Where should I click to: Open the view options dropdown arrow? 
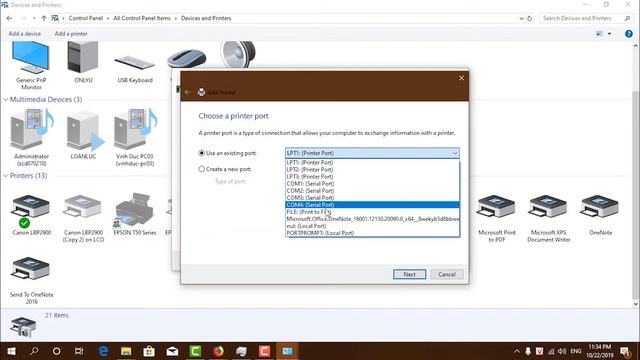click(609, 34)
